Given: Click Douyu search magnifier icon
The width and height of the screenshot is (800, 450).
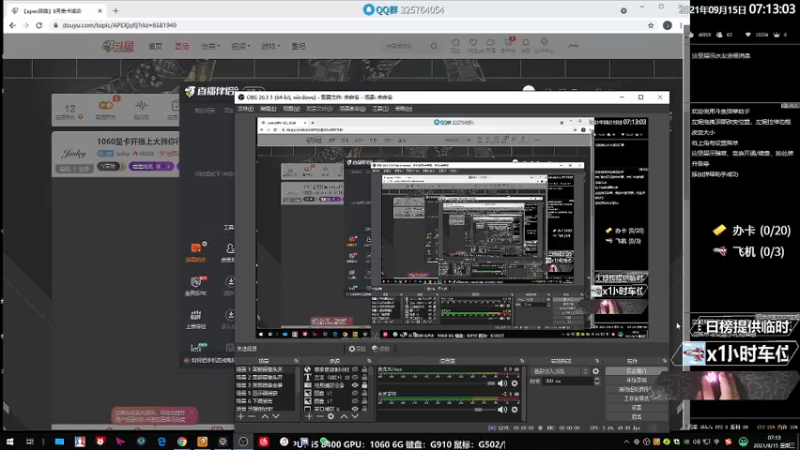Looking at the screenshot, I should pos(434,46).
